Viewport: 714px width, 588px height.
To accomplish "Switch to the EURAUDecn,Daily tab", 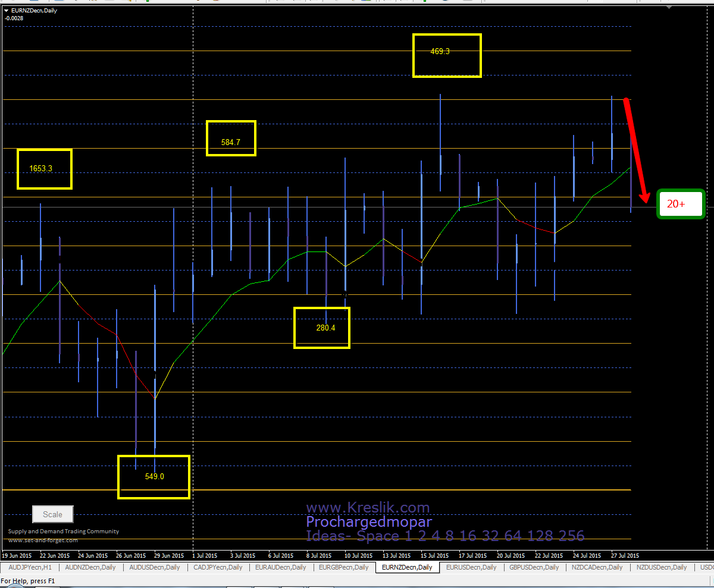I will 281,567.
